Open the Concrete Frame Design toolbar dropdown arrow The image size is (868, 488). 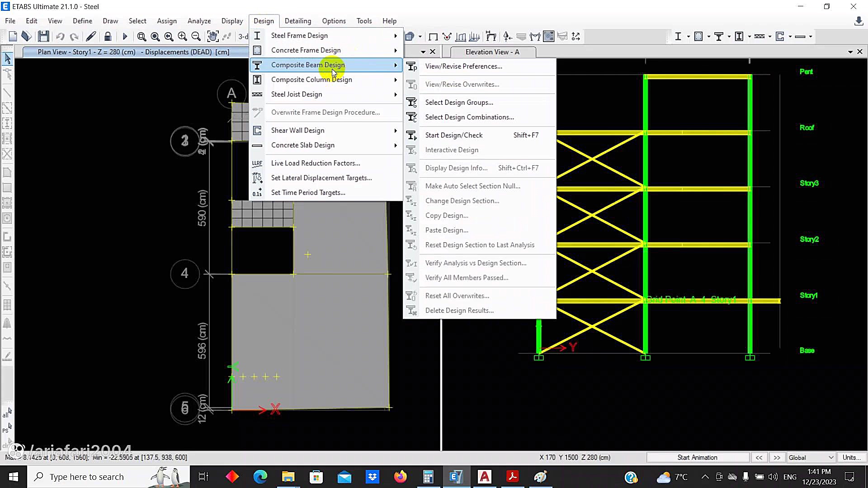click(708, 37)
